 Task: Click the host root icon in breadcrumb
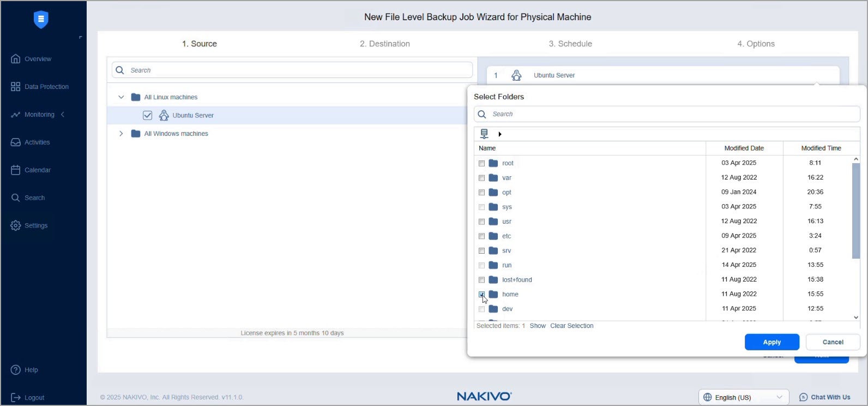click(484, 134)
